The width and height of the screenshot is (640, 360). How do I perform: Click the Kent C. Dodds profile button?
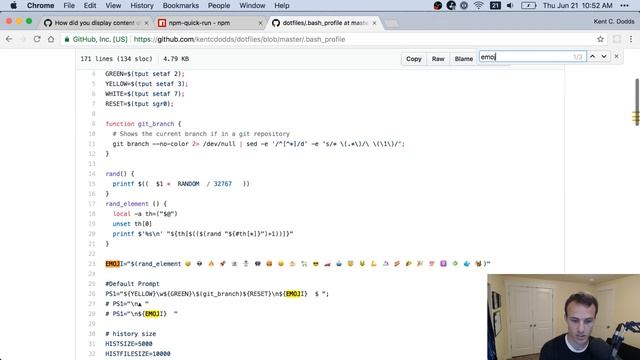point(614,21)
